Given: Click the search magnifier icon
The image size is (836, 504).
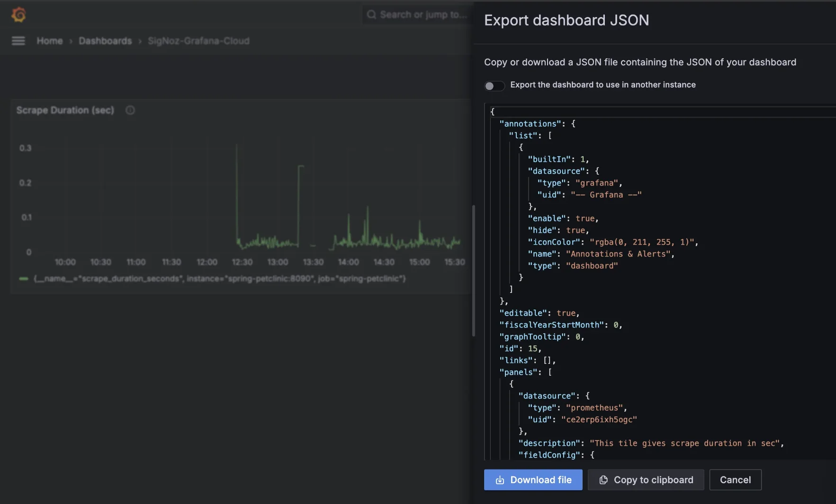Looking at the screenshot, I should (371, 15).
